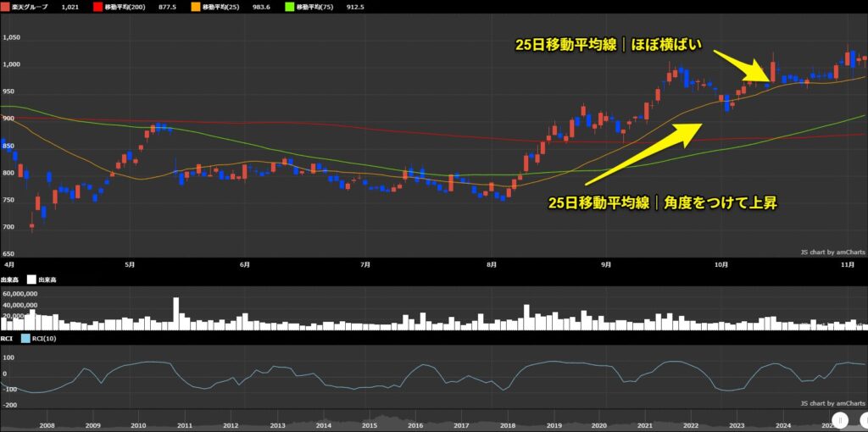The image size is (868, 432).
Task: Select 2016 on the bottom timeline scrollbar
Action: (x=415, y=425)
